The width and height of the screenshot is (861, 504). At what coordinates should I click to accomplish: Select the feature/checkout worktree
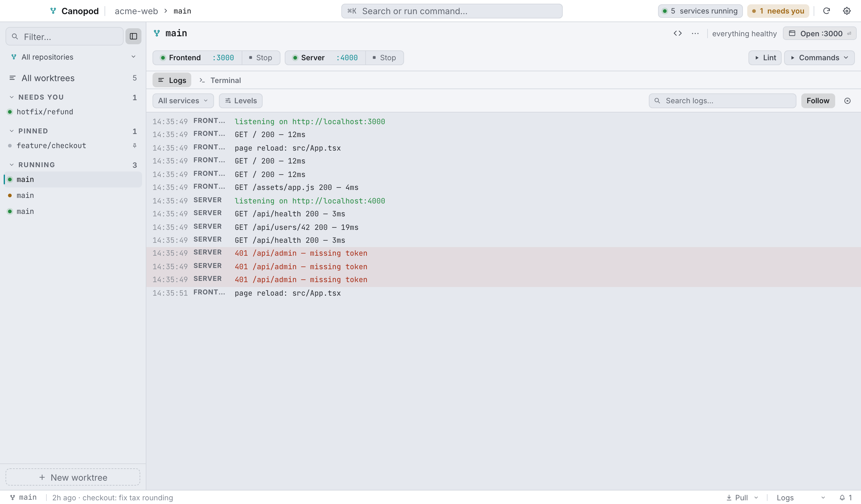coord(73,146)
